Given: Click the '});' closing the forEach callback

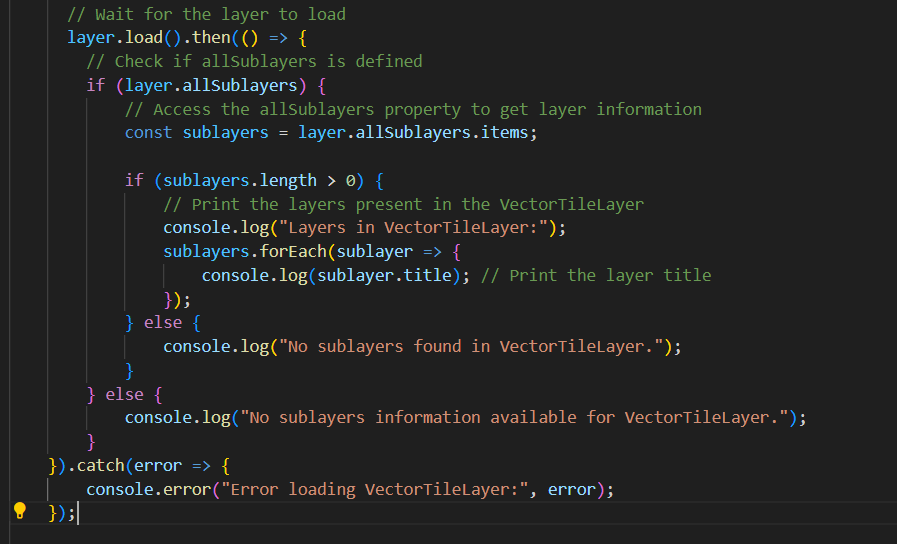Looking at the screenshot, I should (x=177, y=300).
